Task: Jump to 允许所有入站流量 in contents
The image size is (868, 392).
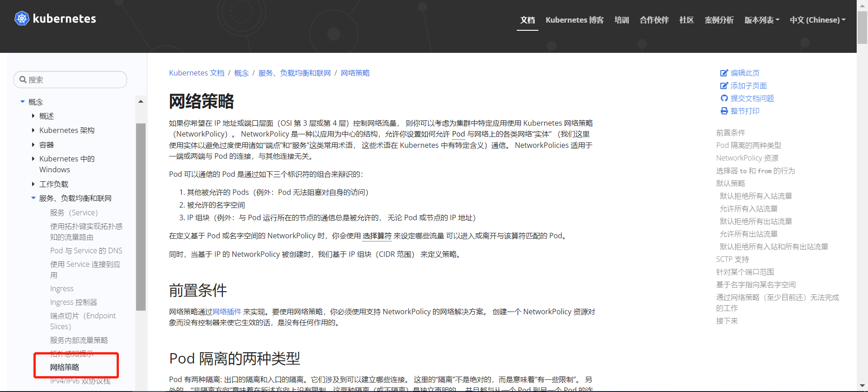Action: tap(749, 208)
